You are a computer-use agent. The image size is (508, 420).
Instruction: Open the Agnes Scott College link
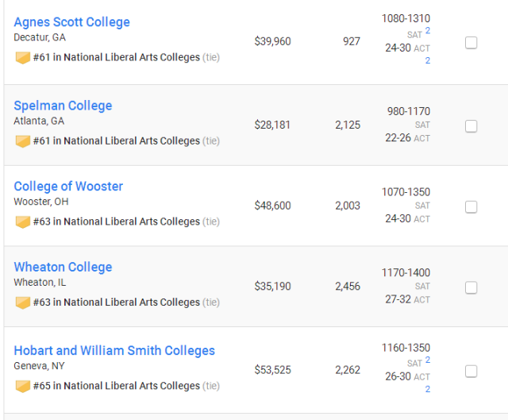(x=71, y=22)
